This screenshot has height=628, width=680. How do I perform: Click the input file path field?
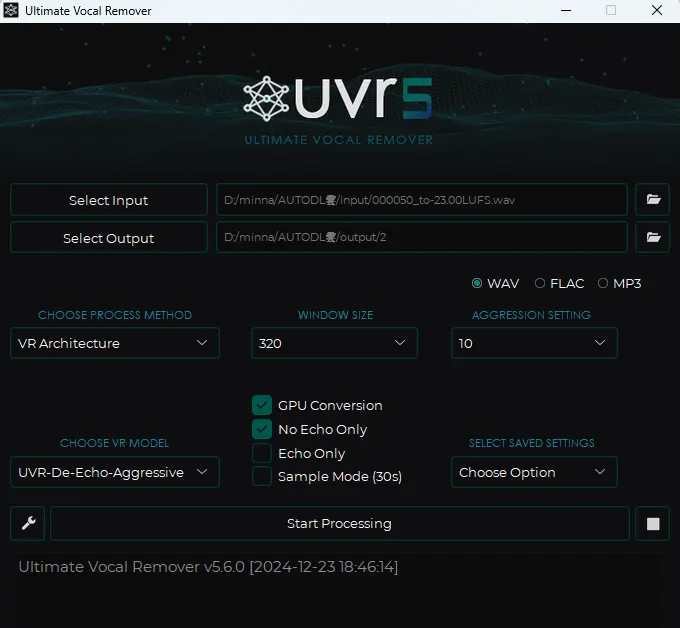[422, 200]
